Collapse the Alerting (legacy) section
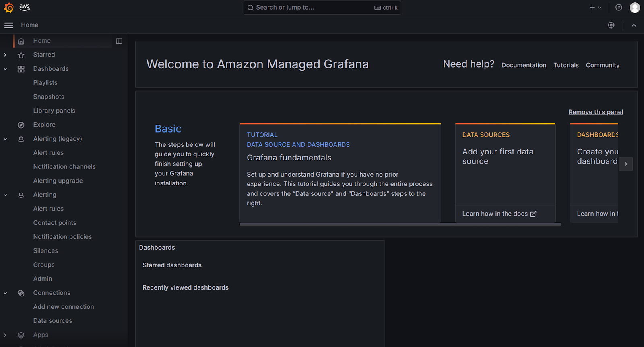The width and height of the screenshot is (644, 347). [5, 139]
